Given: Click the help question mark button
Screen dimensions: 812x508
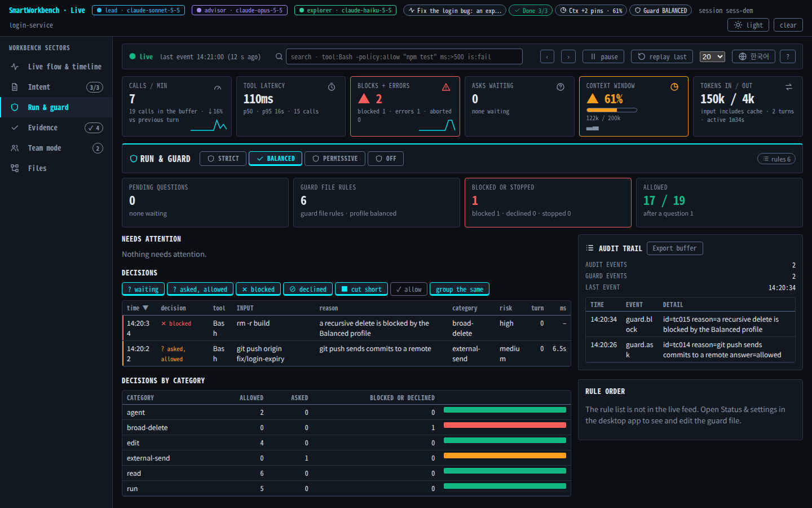Looking at the screenshot, I should coord(788,56).
